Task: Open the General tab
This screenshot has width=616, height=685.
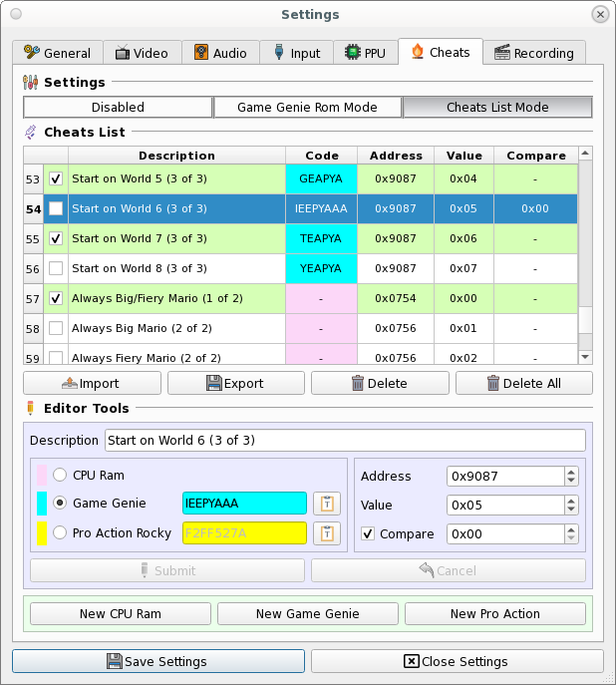Action: [58, 53]
